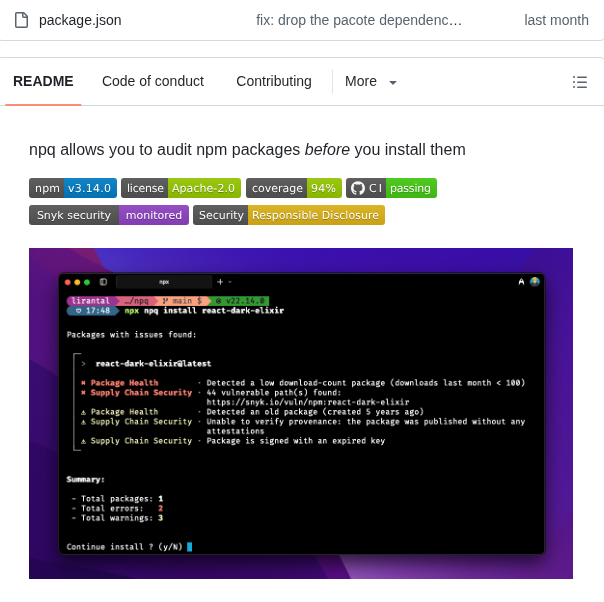Click the 'last month' timestamp
This screenshot has height=602, width=604.
556,20
